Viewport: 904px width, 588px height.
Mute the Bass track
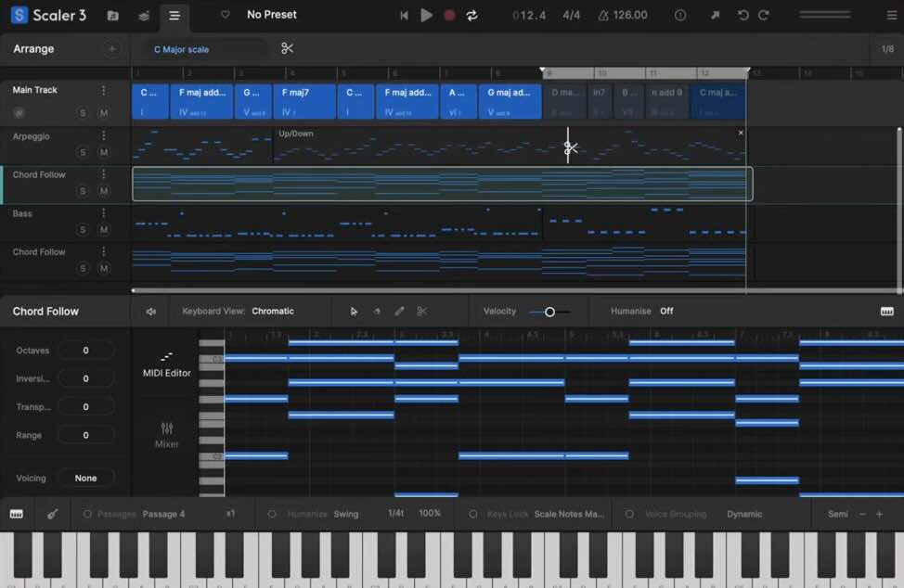103,230
